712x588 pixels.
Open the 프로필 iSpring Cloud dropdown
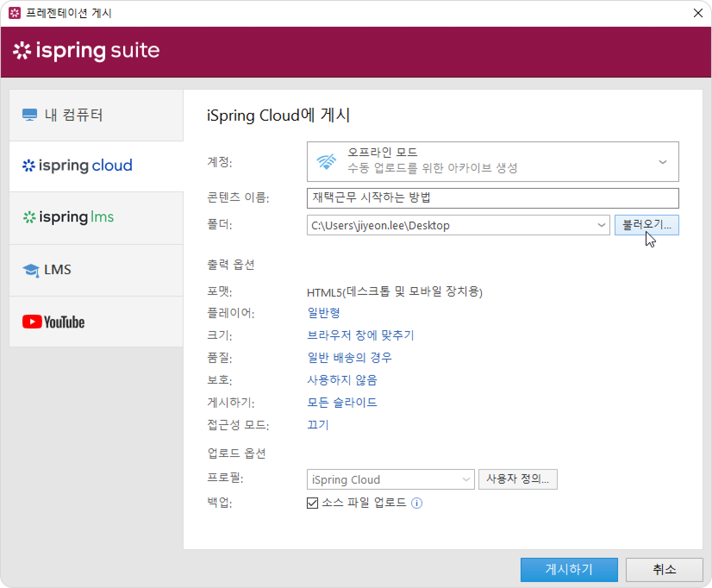tap(466, 479)
